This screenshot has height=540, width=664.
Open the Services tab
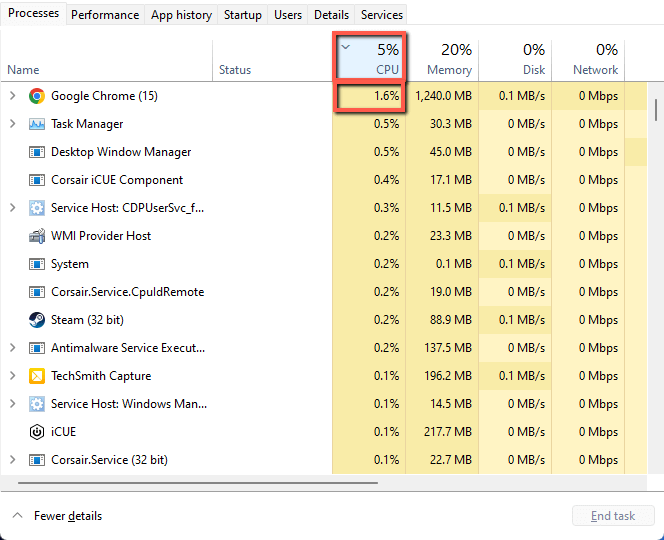[382, 15]
